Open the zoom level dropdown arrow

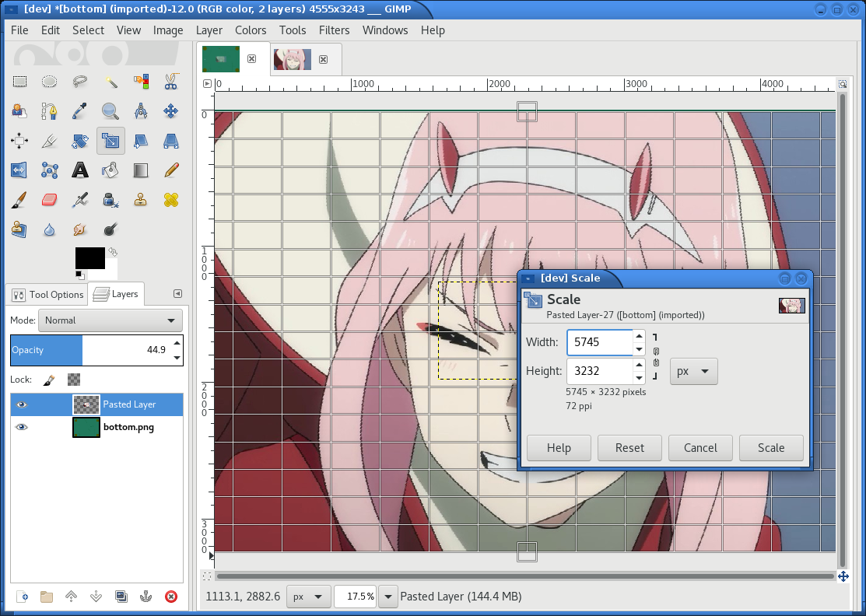click(x=388, y=597)
